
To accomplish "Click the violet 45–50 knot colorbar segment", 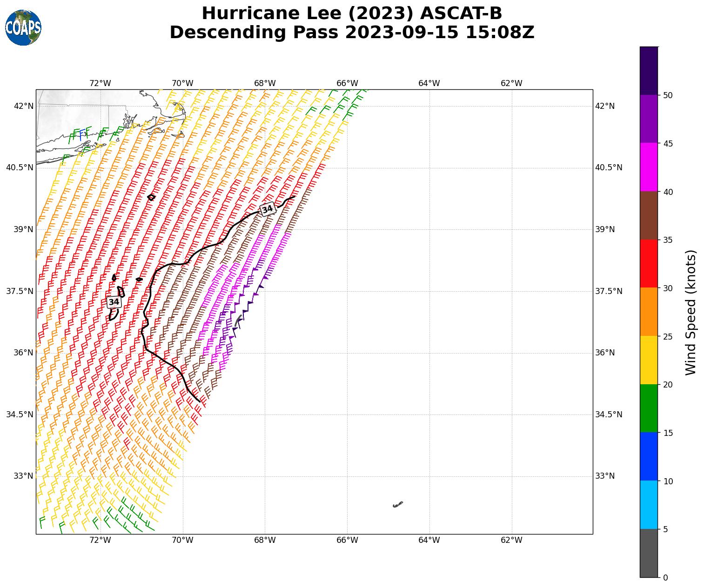I will point(649,119).
